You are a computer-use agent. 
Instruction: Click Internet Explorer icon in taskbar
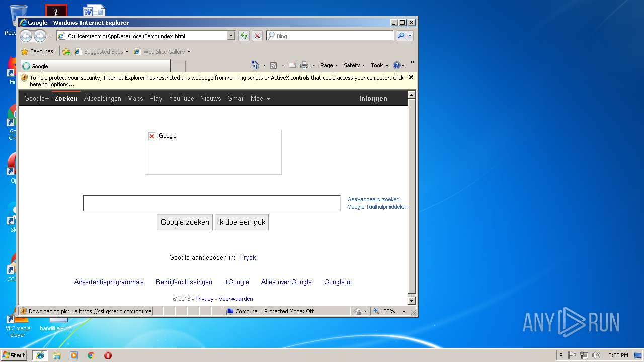[x=40, y=355]
